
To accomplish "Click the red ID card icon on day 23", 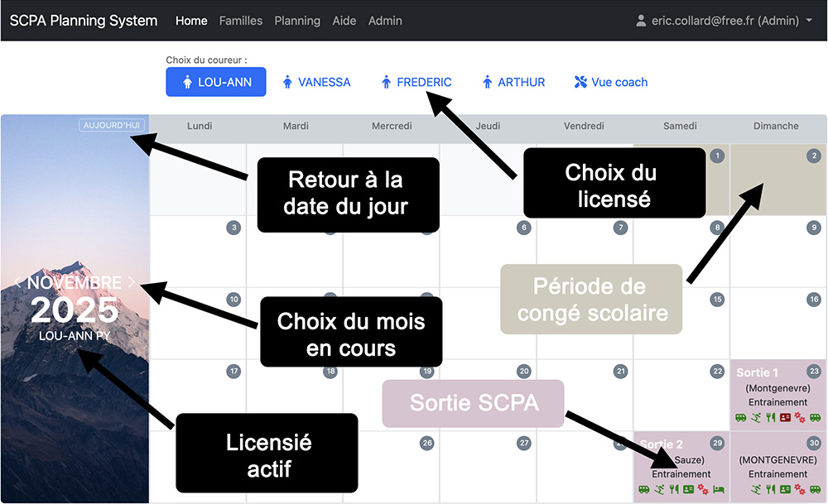I will coord(785,417).
